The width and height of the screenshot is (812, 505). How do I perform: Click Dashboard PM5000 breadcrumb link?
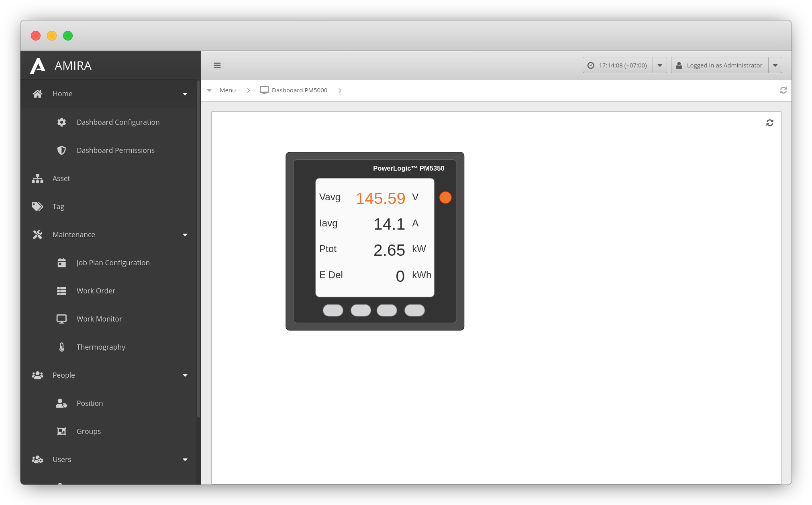pyautogui.click(x=299, y=90)
